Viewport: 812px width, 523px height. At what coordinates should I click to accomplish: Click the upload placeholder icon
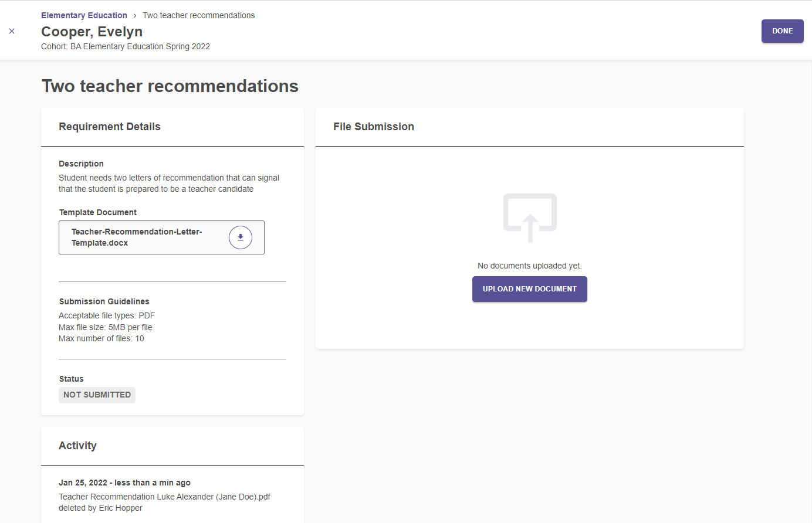pyautogui.click(x=530, y=218)
